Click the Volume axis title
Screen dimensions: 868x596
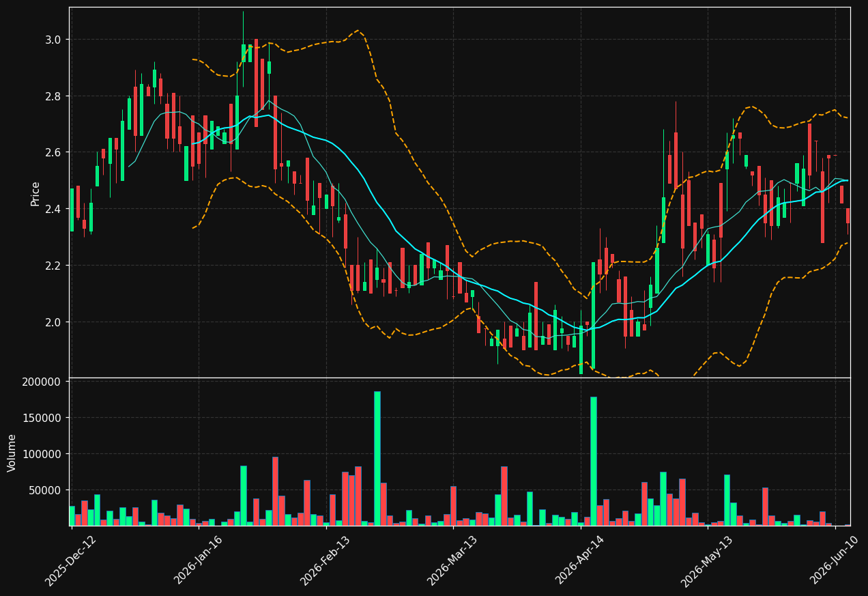[x=12, y=453]
